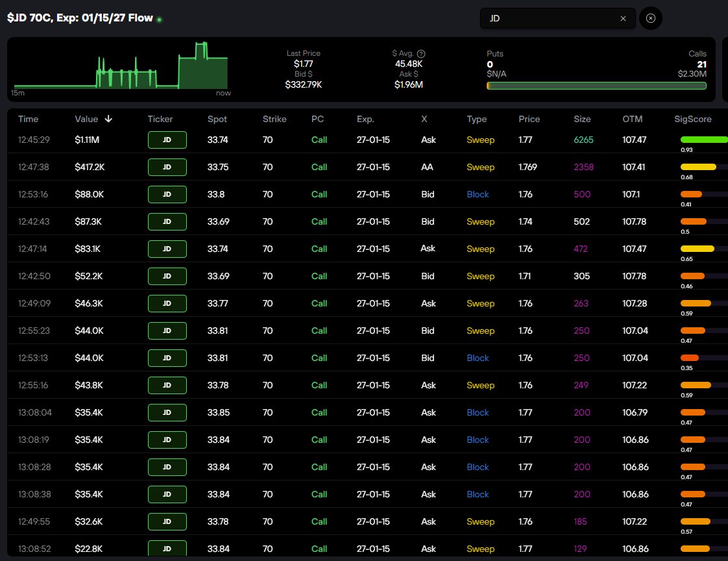Screen dimensions: 728x561
Task: Clear the JD search using the X icon
Action: point(622,18)
